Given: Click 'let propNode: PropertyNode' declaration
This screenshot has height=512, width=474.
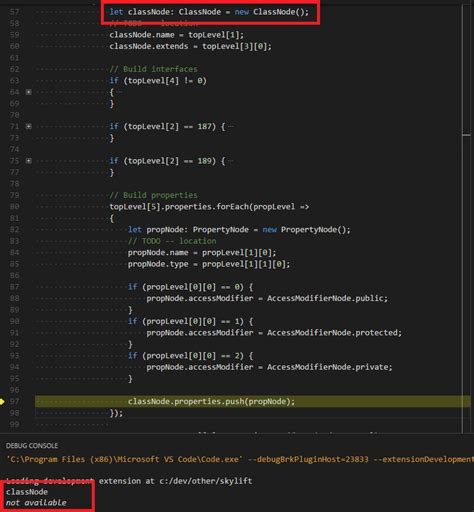Looking at the screenshot, I should (x=239, y=230).
